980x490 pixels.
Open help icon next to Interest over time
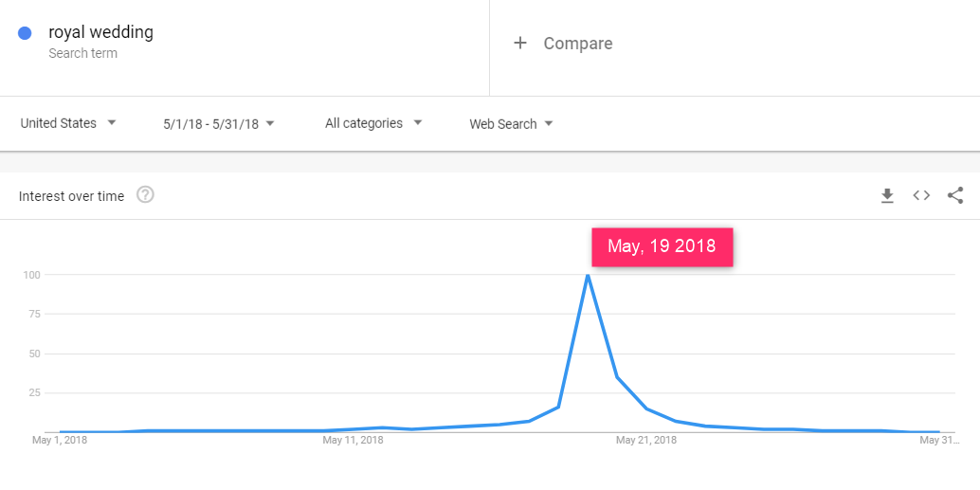145,195
